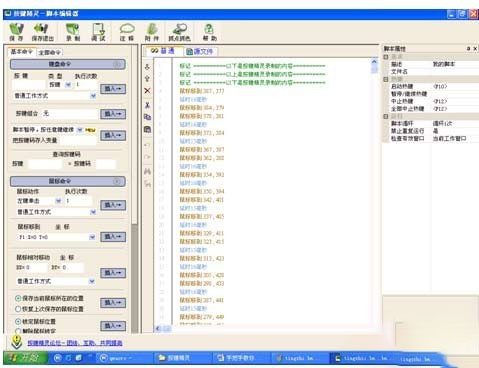Open 普通工作方式 dropdown under 鼠标相对移动
This screenshot has width=479, height=368.
pos(92,281)
